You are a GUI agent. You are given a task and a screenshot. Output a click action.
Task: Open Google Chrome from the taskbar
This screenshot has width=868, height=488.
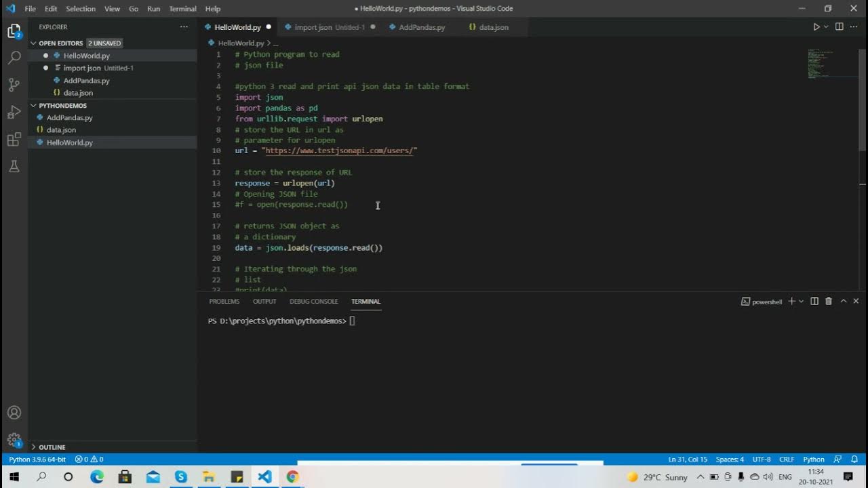coord(292,477)
